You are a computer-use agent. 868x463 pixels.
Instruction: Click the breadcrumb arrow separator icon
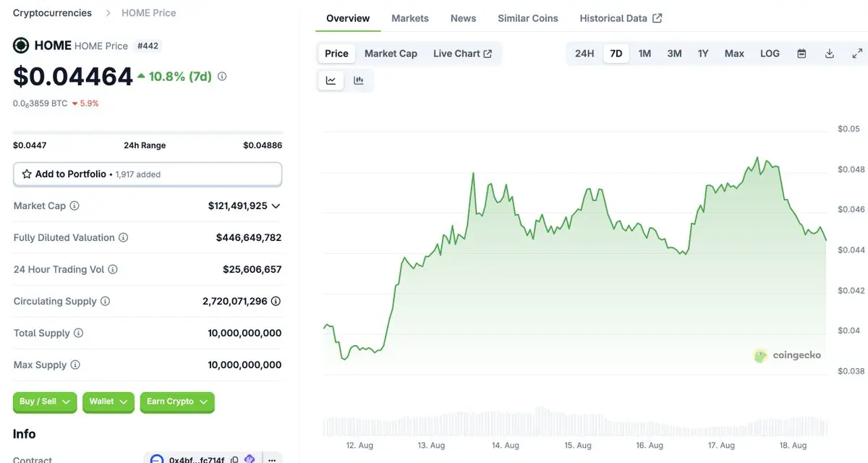[x=108, y=13]
